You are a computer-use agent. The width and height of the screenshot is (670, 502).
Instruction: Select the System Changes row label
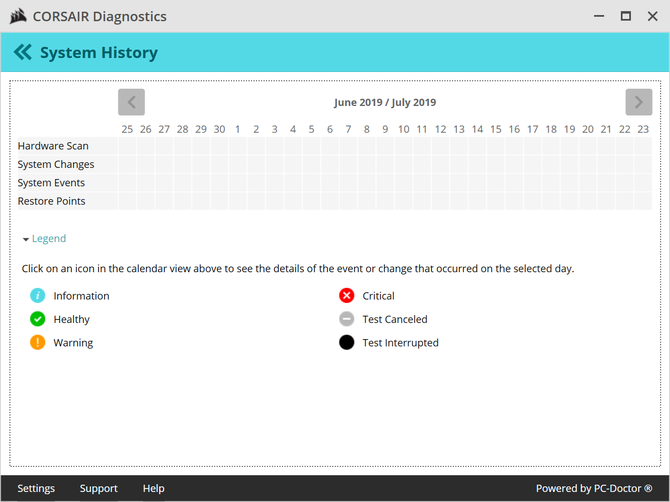click(56, 164)
